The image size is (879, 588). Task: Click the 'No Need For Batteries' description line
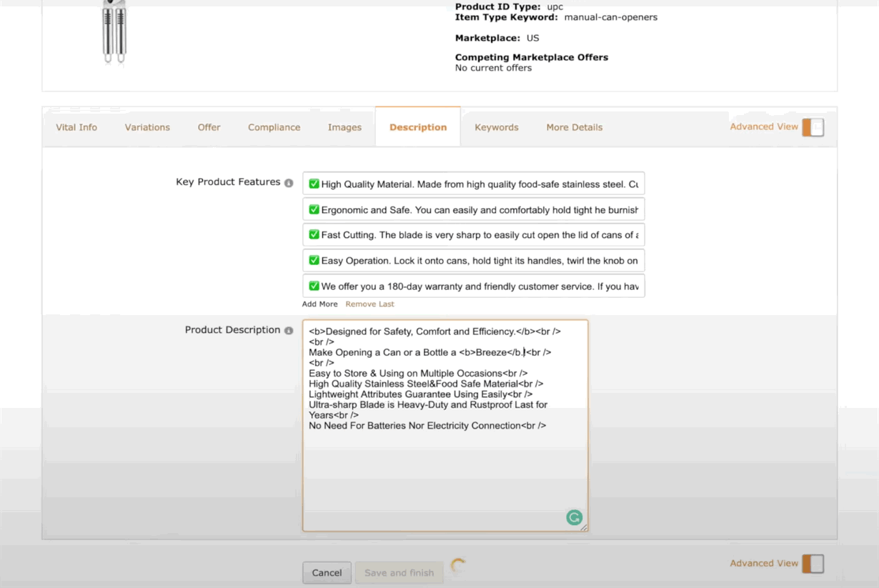click(x=427, y=426)
